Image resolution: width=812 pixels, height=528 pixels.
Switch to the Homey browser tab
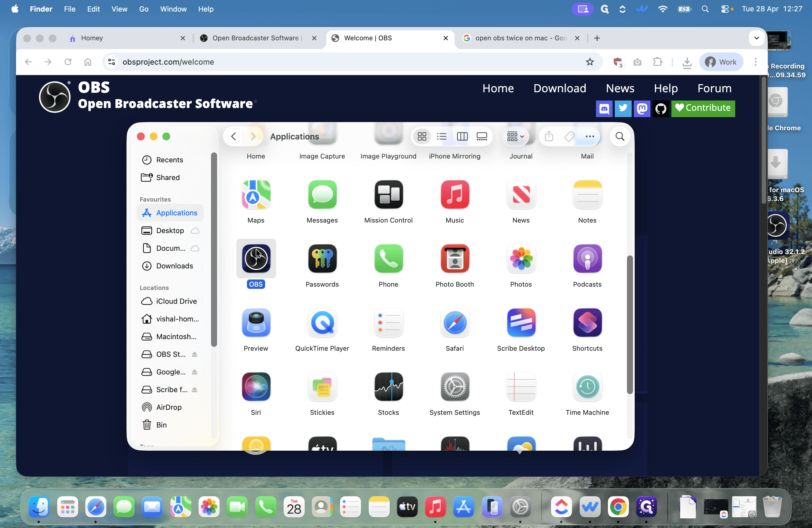point(126,38)
